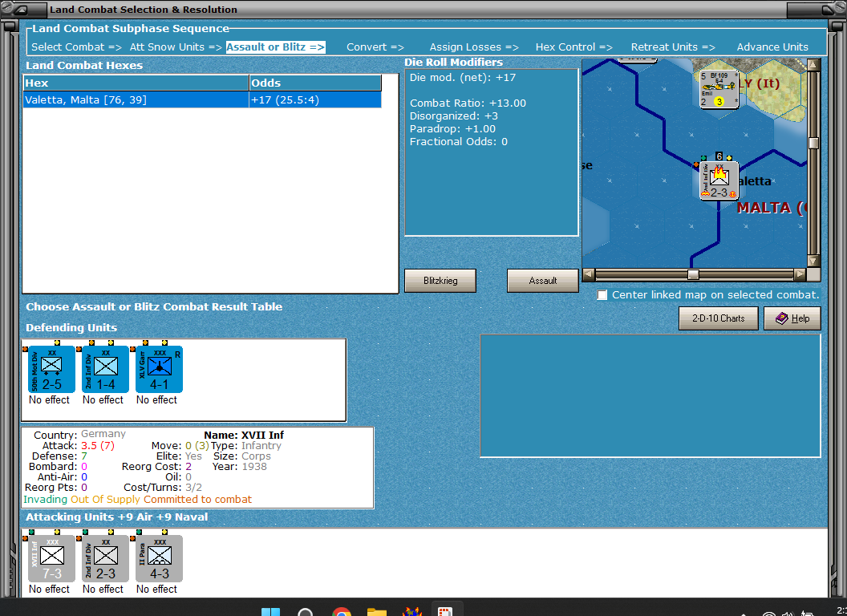This screenshot has width=847, height=616.
Task: Select the XVII Inf 7-3 attacking unit
Action: click(51, 559)
